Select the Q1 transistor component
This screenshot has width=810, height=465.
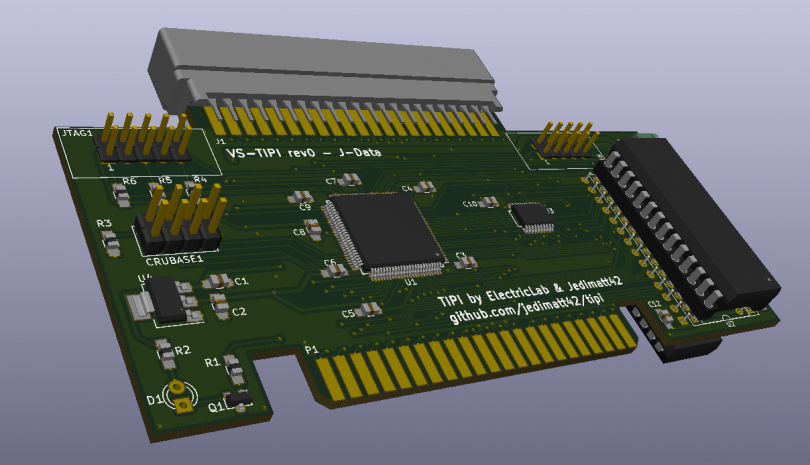tap(239, 400)
